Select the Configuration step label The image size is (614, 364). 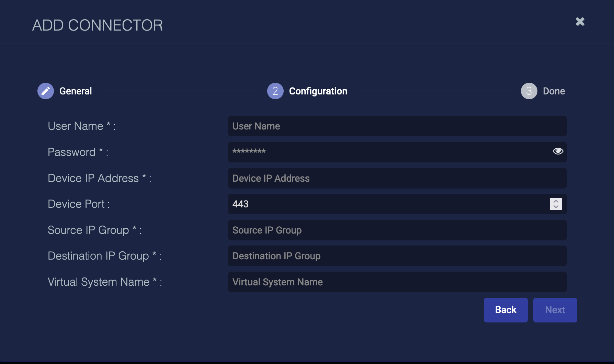coord(318,91)
